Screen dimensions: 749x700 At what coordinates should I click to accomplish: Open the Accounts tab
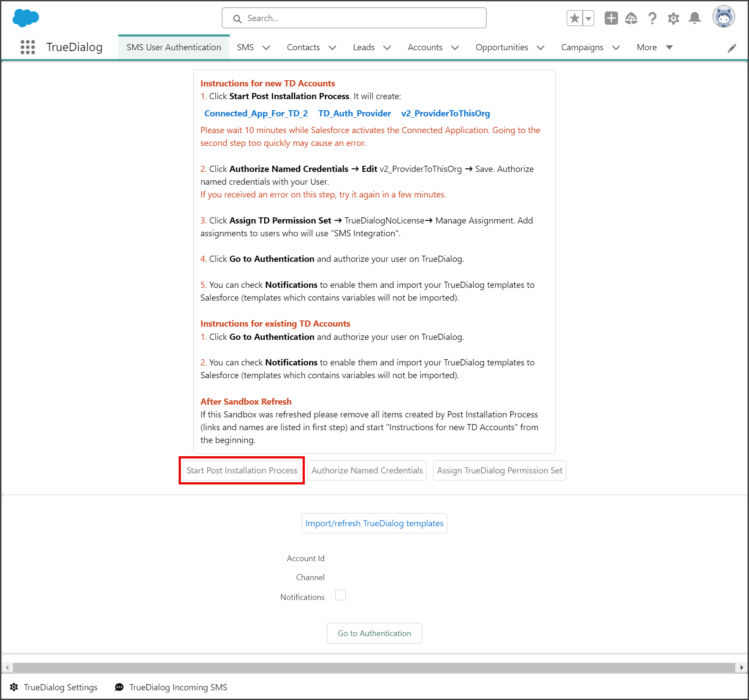(425, 47)
